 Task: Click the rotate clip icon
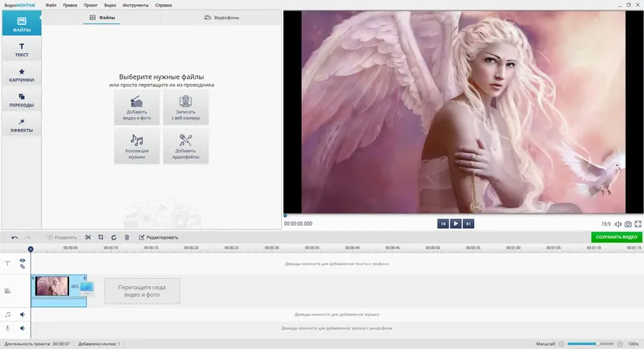114,237
